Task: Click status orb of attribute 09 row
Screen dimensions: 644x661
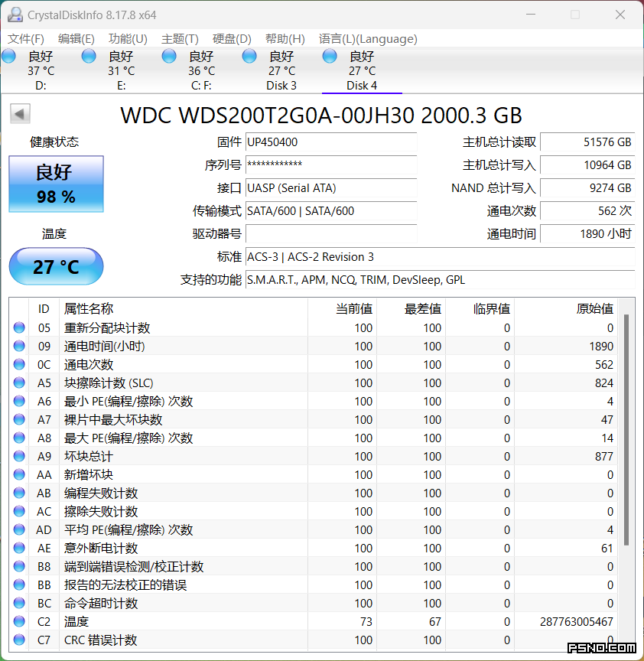Action: 19,346
